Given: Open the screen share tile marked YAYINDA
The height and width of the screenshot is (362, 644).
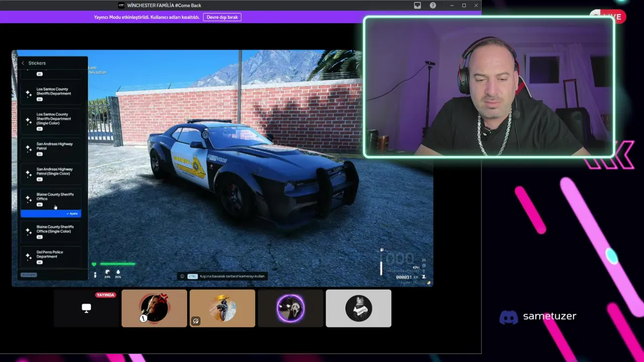Looking at the screenshot, I should coord(86,308).
